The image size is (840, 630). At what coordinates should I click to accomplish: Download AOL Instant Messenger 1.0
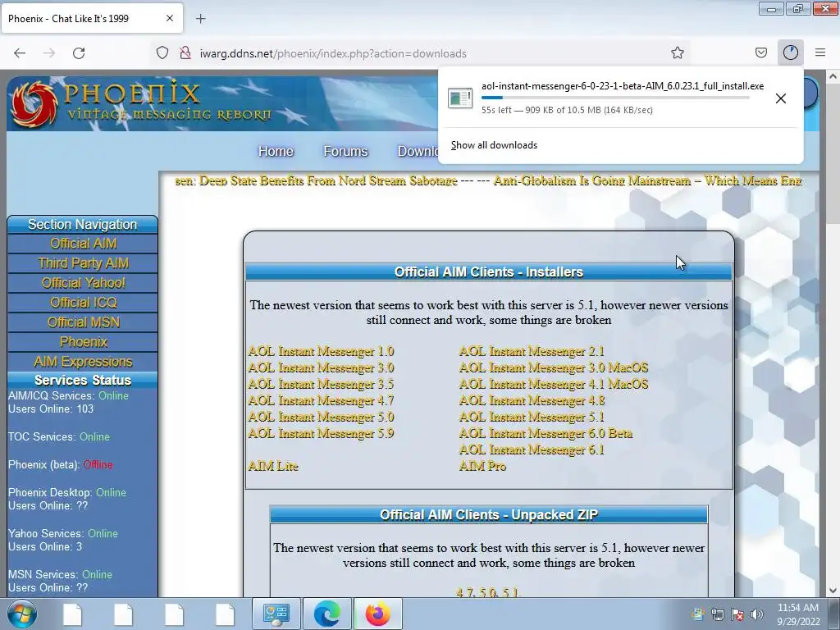click(x=321, y=351)
